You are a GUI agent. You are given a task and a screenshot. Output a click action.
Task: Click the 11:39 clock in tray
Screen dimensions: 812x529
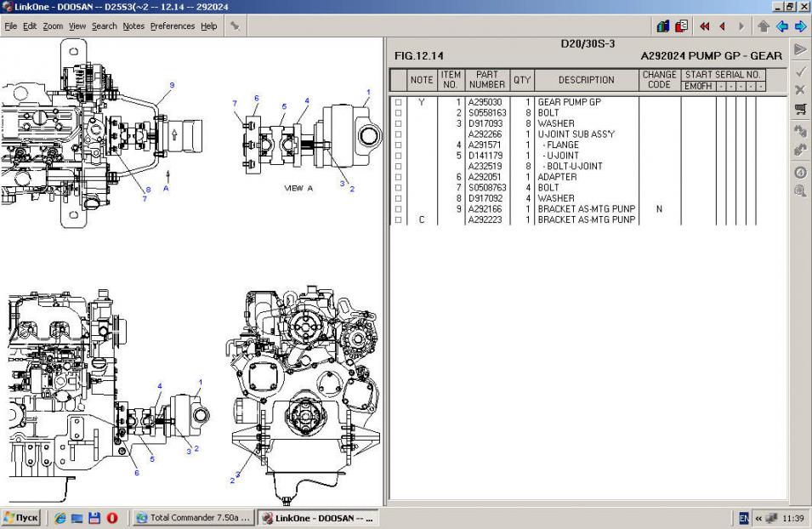792,518
